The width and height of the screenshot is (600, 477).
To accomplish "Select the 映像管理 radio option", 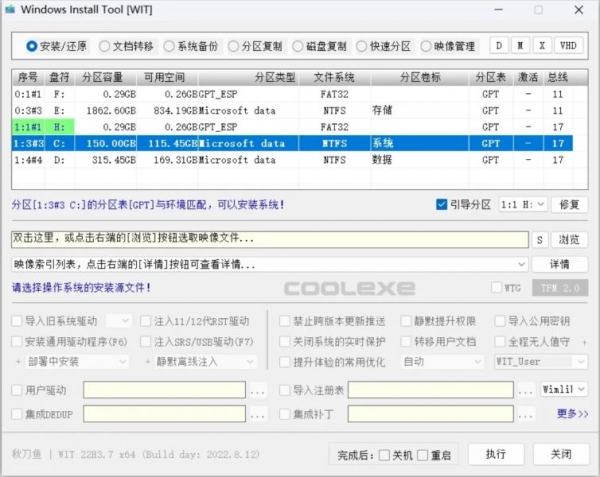I will 448,46.
